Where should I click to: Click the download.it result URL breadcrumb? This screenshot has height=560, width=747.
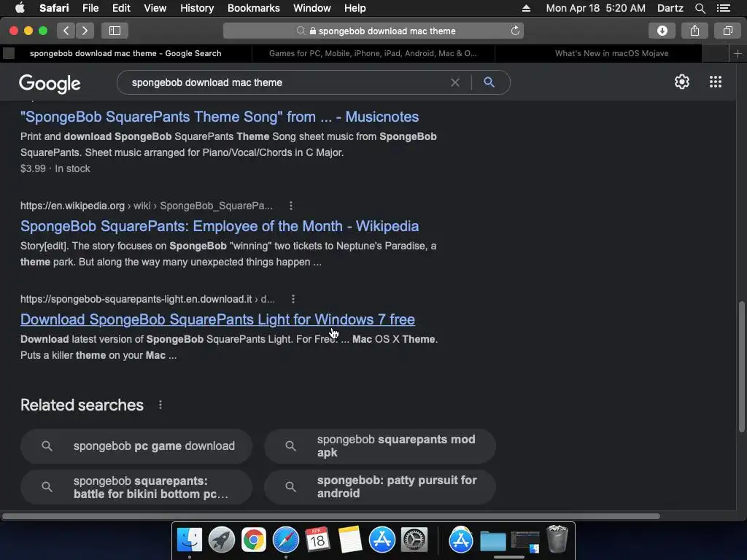(147, 299)
